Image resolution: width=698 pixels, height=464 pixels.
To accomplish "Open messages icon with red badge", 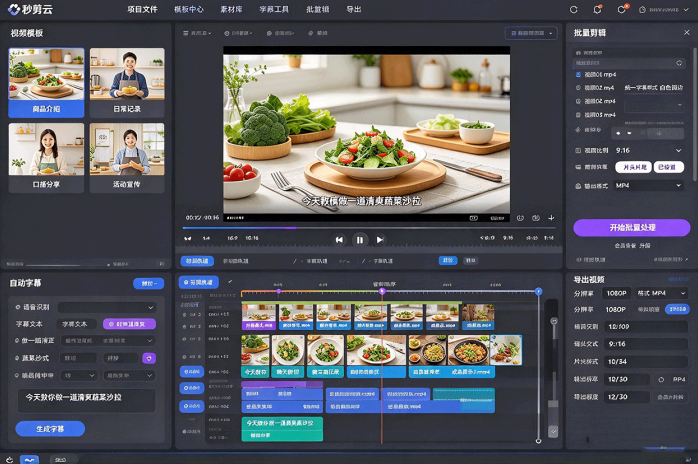I will tap(622, 9).
